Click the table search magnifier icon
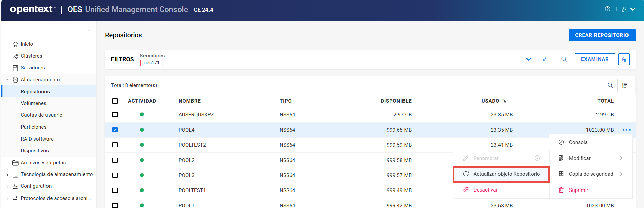The width and height of the screenshot is (644, 208). (x=610, y=85)
